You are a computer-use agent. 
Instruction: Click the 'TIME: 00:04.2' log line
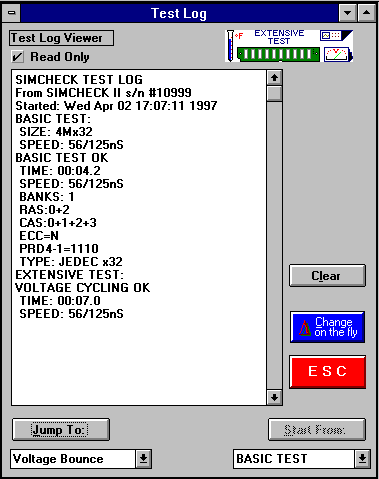[60, 171]
